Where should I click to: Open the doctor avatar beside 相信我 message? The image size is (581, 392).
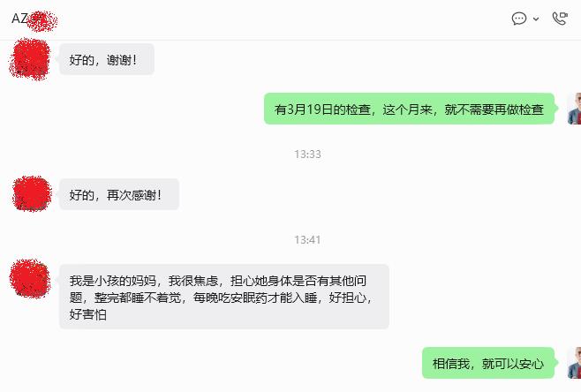(x=574, y=363)
